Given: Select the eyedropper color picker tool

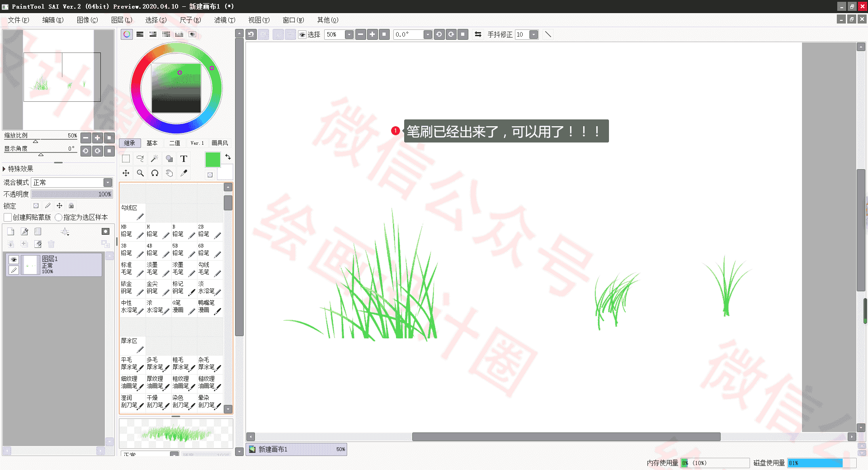Looking at the screenshot, I should pos(184,173).
